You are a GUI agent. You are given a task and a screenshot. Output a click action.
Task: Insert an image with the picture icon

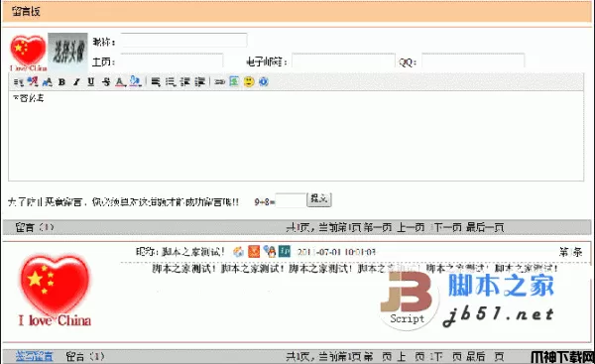coord(234,81)
